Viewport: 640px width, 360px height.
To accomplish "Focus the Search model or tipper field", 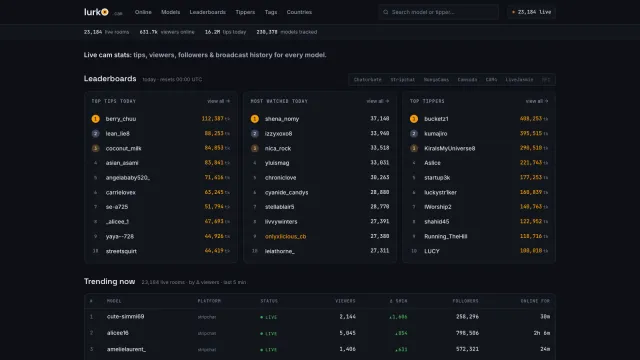I will (x=438, y=12).
